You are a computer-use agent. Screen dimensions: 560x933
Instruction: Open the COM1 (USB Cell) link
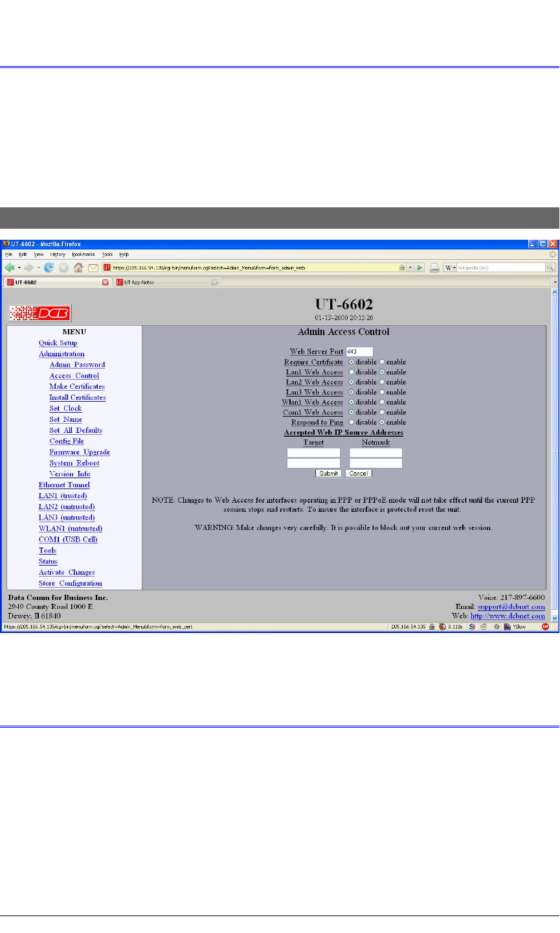[x=68, y=540]
